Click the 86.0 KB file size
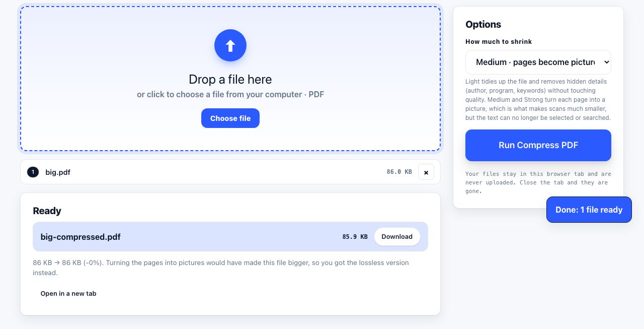This screenshot has width=644, height=329. 399,172
